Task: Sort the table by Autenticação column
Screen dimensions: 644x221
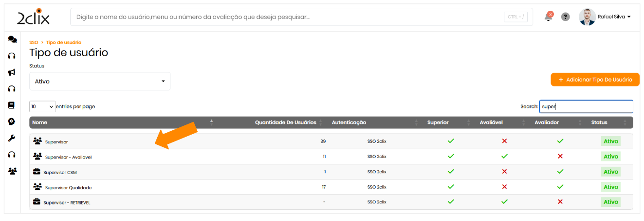Action: click(x=349, y=122)
